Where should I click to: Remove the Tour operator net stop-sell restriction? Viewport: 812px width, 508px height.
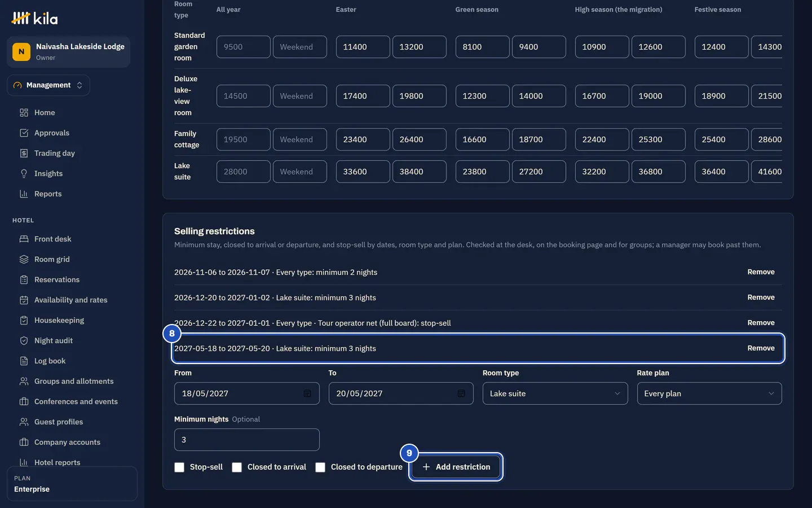tap(761, 323)
